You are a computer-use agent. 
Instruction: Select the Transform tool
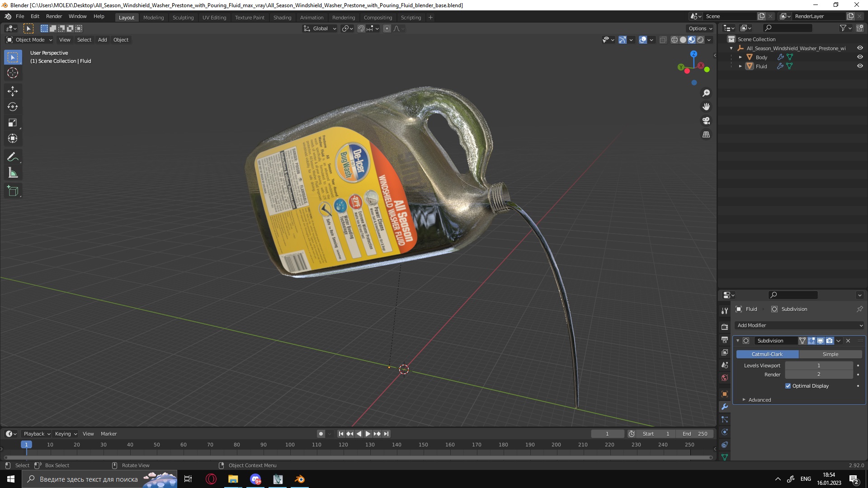point(13,139)
